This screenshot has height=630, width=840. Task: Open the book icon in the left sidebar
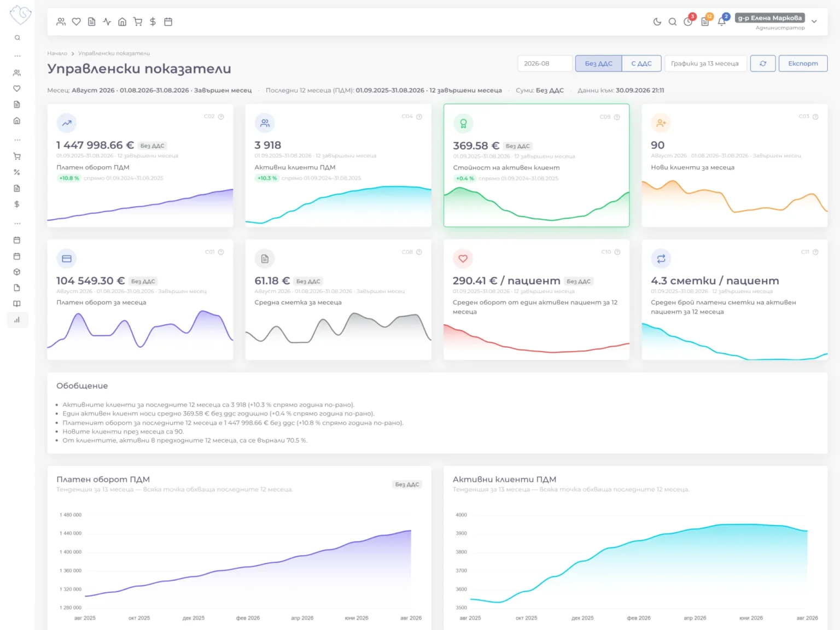point(17,304)
